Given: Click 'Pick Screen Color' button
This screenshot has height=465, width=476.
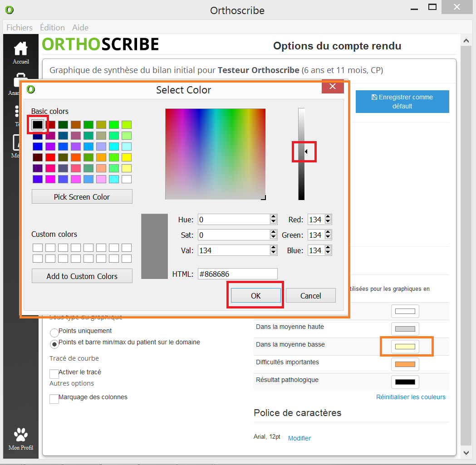Looking at the screenshot, I should tap(82, 197).
